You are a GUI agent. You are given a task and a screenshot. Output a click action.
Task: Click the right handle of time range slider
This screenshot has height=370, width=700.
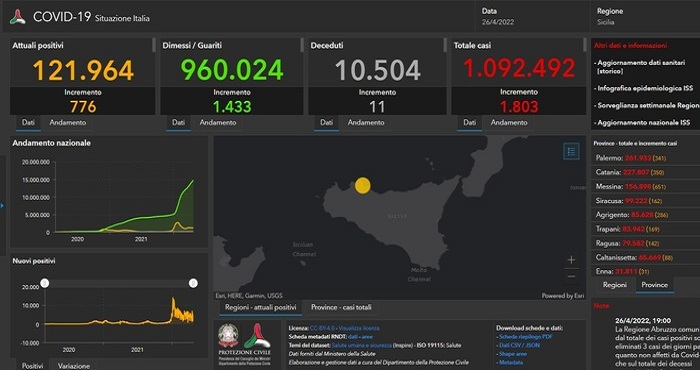click(193, 283)
